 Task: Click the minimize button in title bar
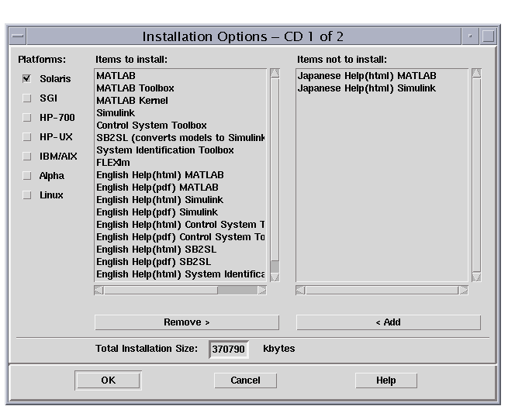tap(470, 36)
